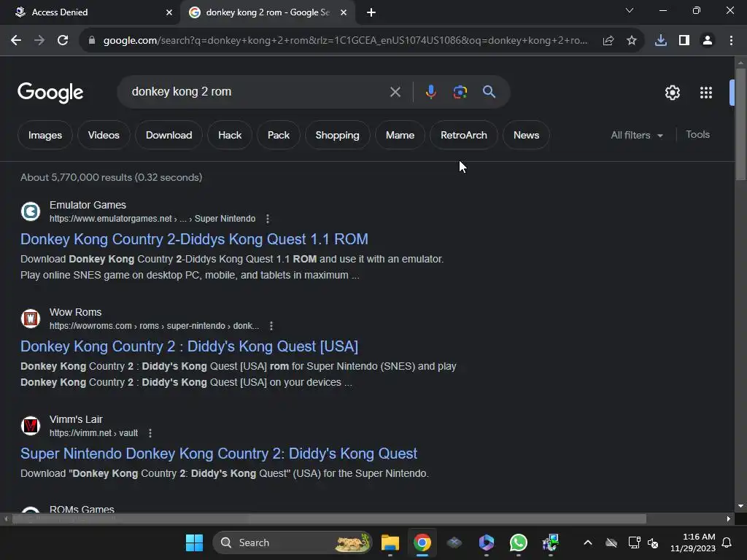747x560 pixels.
Task: Click the vimm.net vault URL breadcrumb
Action: click(94, 433)
